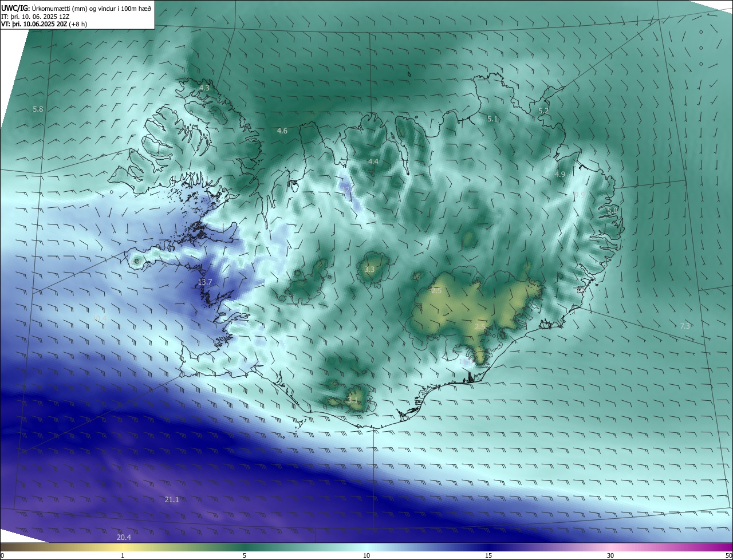Click the colorbar tick label 30
Screen dimensions: 733x560
coord(610,555)
